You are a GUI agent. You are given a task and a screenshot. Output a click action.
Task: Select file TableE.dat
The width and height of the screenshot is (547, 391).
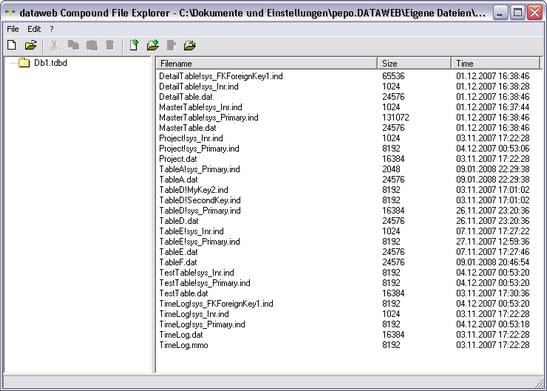(x=178, y=252)
